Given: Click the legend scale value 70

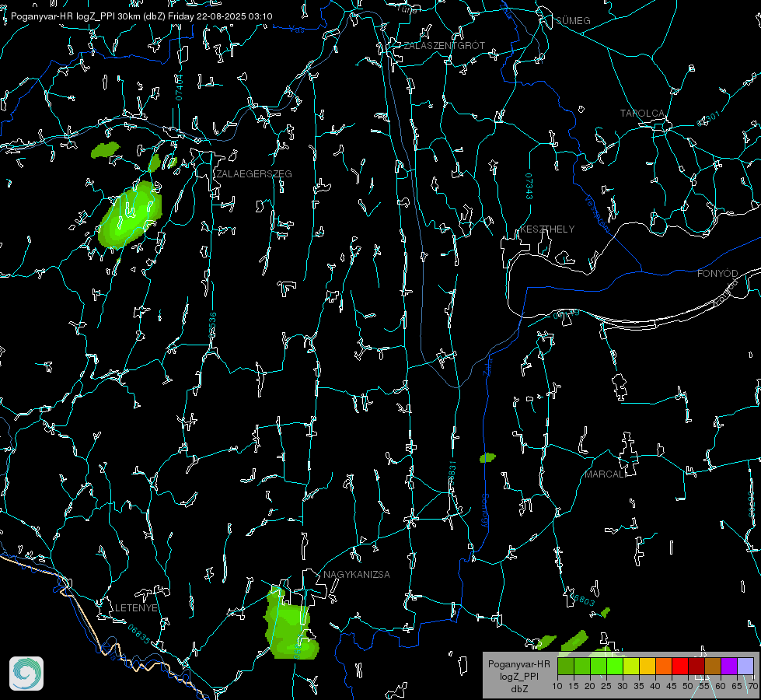Looking at the screenshot, I should [752, 686].
